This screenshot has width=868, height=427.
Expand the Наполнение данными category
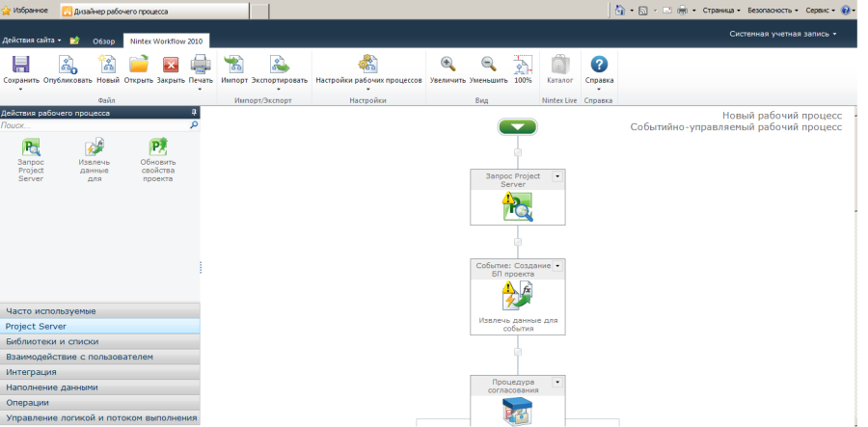click(x=100, y=387)
